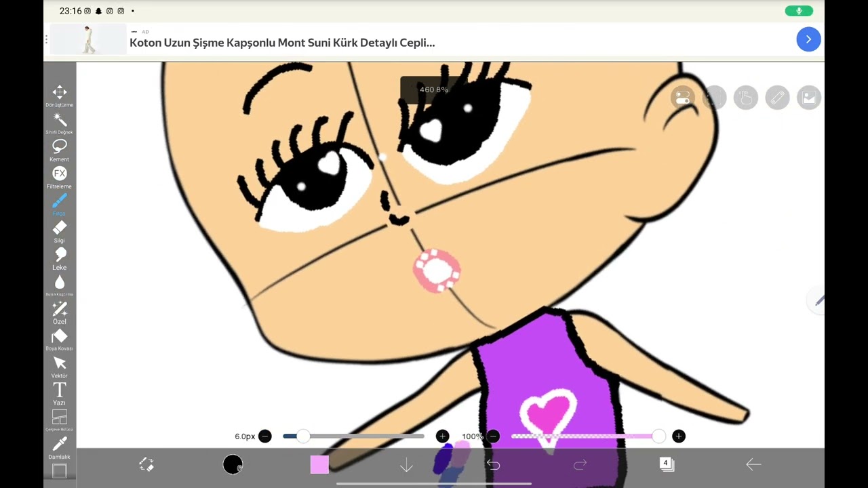868x488 pixels.
Task: Select the Damlalık eyedropper tool
Action: 60,447
